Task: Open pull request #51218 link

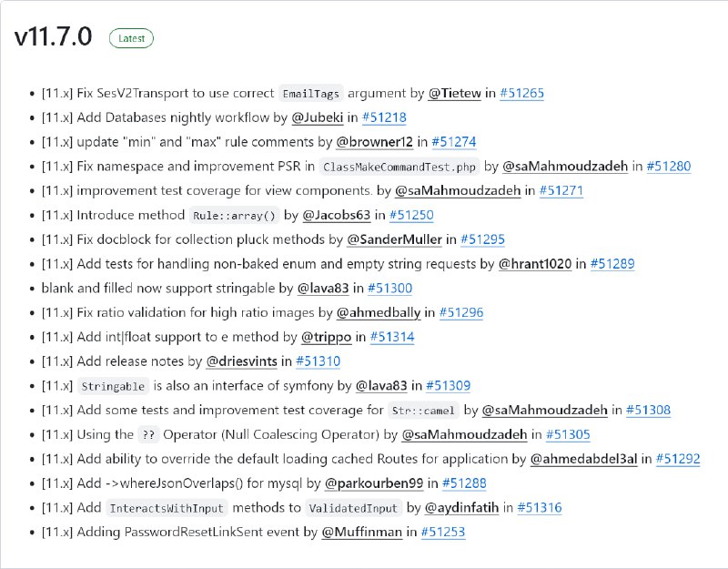Action: [384, 117]
